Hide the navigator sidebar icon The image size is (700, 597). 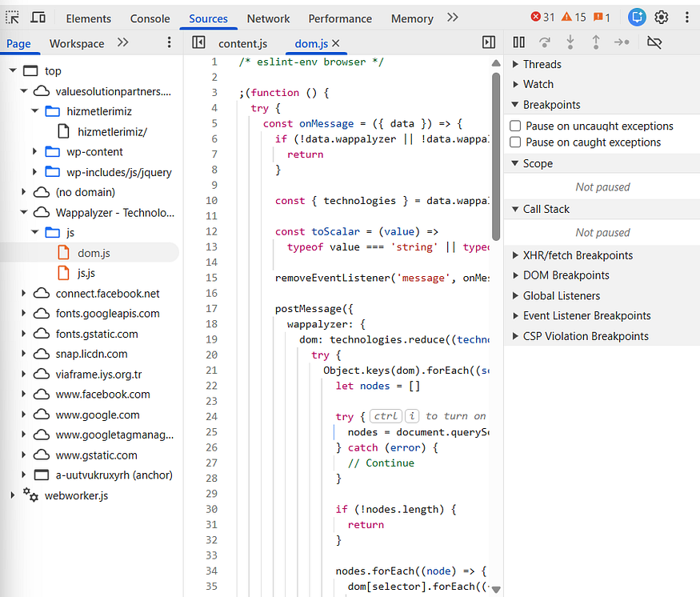pyautogui.click(x=198, y=42)
